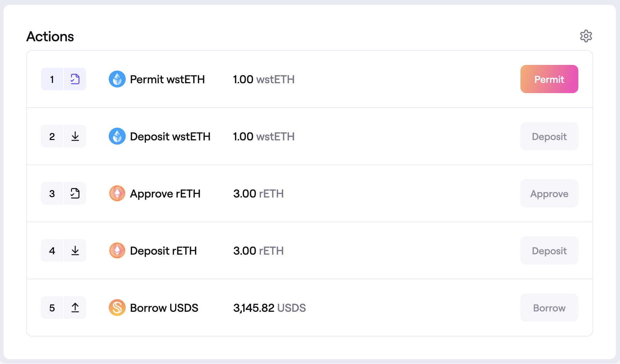Click the wstETH token icon beside Deposit wstETH

[117, 136]
